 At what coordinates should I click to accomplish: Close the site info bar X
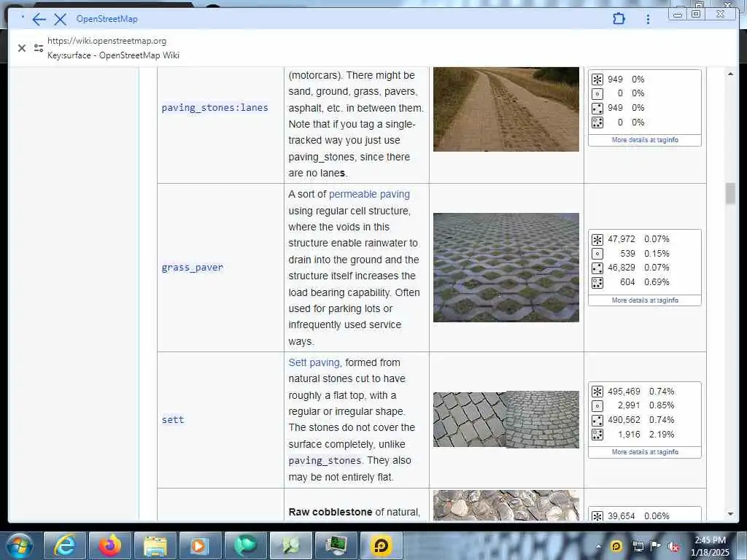pyautogui.click(x=21, y=48)
